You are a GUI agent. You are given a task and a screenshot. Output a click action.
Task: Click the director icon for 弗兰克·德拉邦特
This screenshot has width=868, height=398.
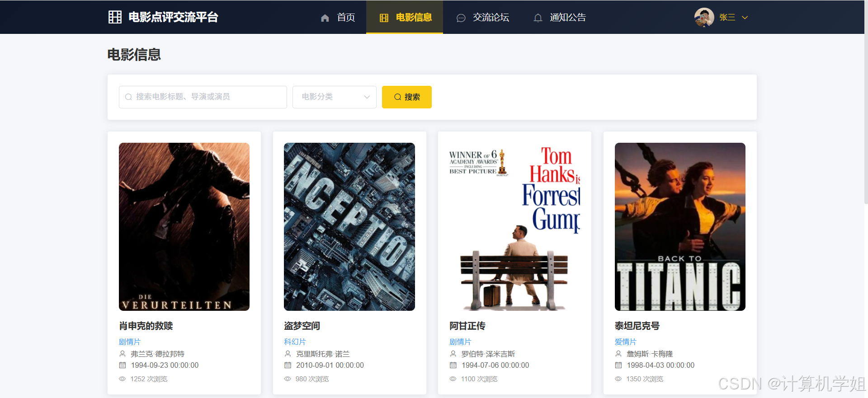coord(122,354)
